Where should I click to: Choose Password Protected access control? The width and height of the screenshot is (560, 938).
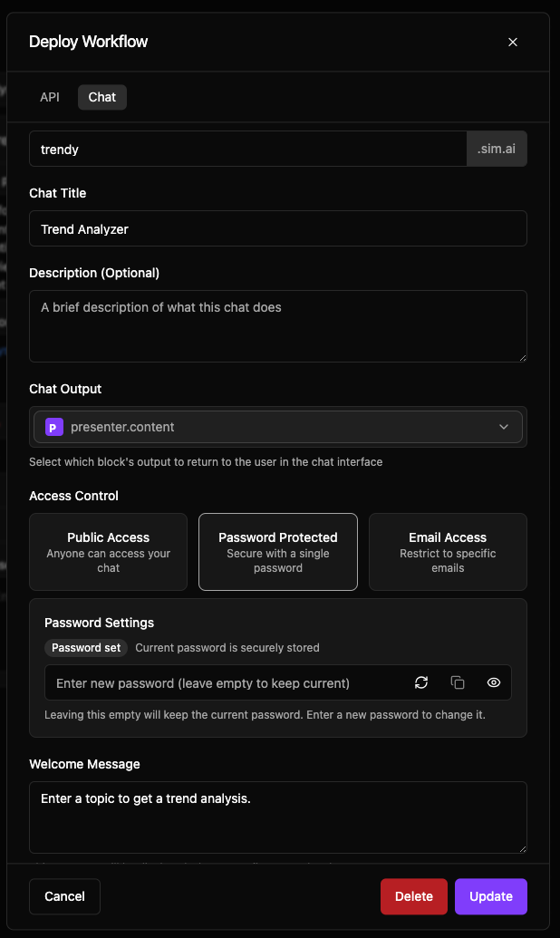278,552
